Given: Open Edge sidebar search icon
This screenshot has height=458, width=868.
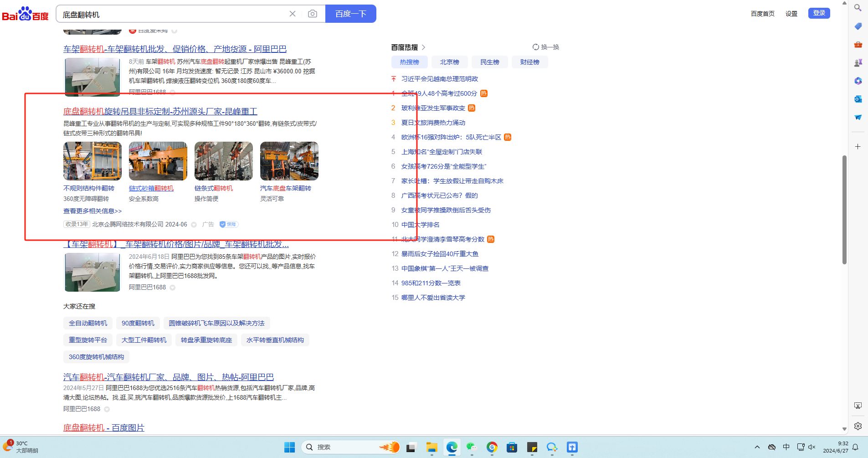Looking at the screenshot, I should [858, 8].
